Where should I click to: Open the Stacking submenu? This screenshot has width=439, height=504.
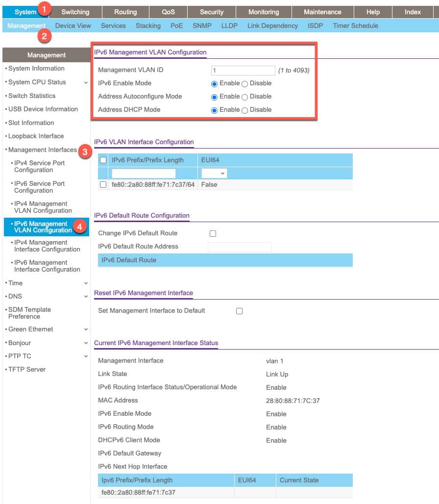tap(148, 25)
